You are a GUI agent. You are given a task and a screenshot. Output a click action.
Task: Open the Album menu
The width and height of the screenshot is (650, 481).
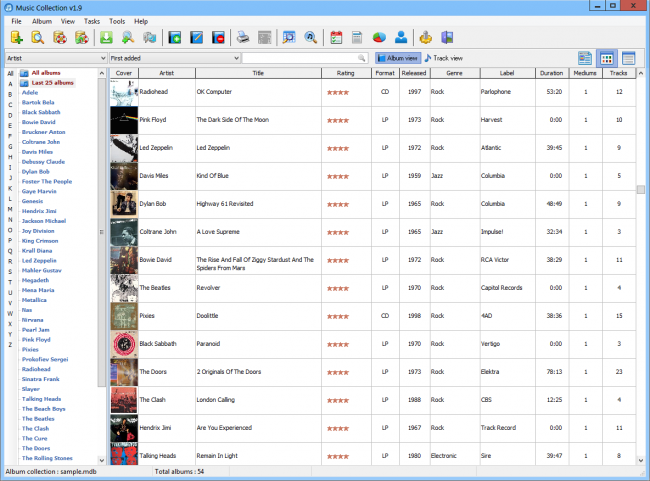(x=42, y=21)
